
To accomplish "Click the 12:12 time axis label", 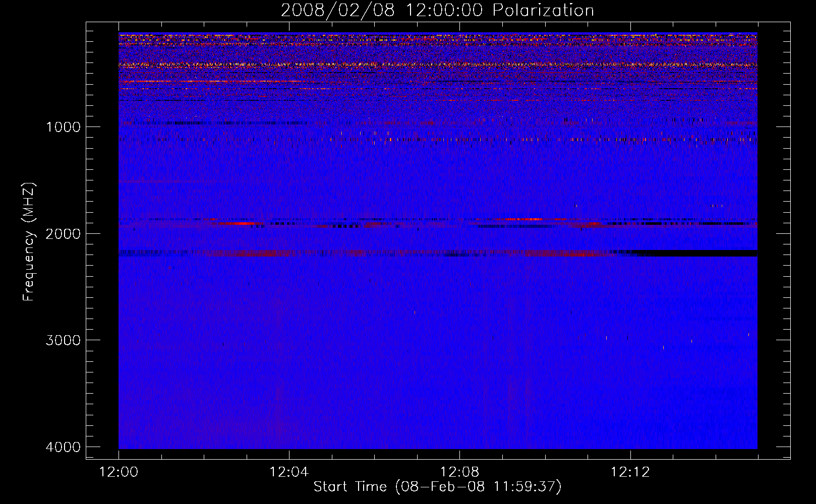I will pos(630,472).
